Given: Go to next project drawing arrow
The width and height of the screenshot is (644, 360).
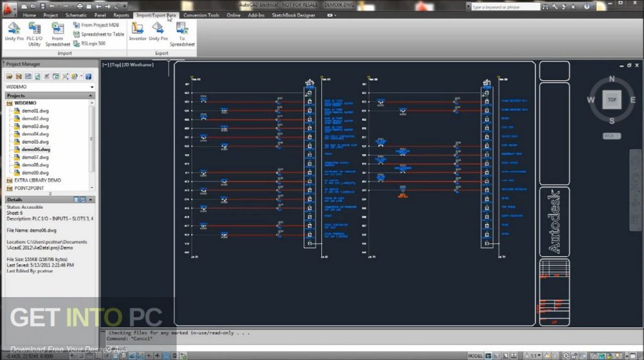Looking at the screenshot, I should coord(108,6).
